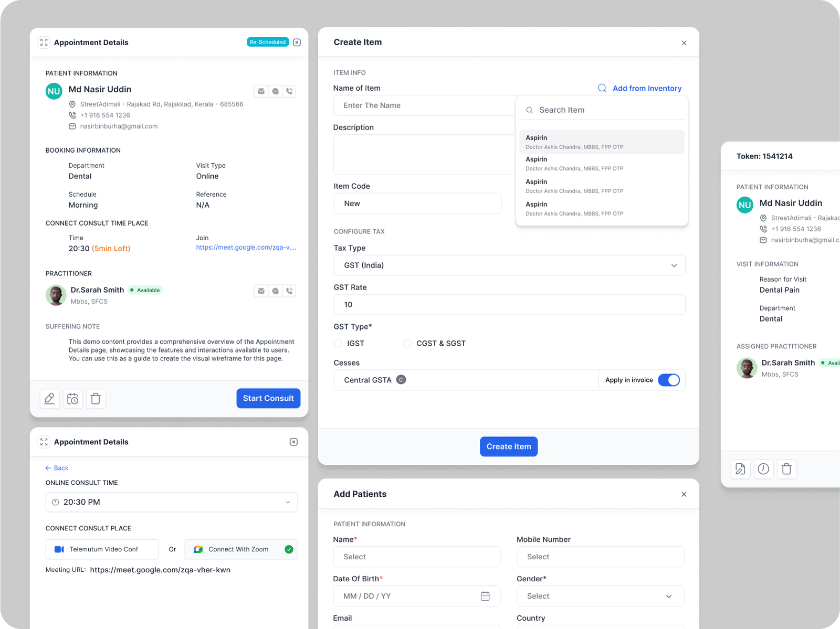Click the calendar icon in Date Of Birth

(485, 596)
